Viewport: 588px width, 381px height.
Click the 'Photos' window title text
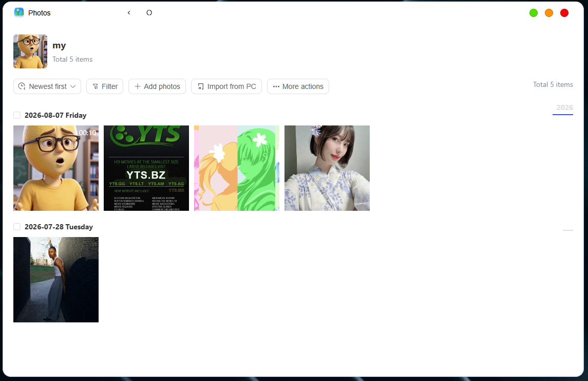pos(40,13)
